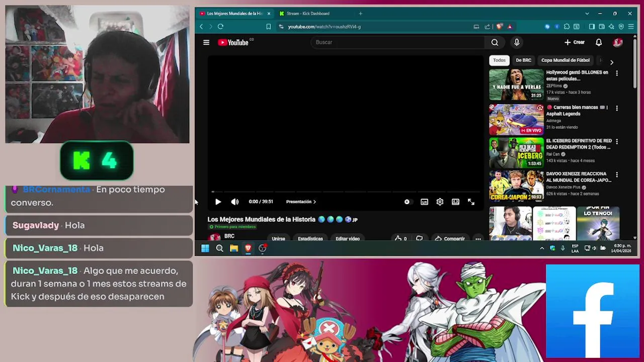Enter fullscreen in the video player

click(x=471, y=202)
